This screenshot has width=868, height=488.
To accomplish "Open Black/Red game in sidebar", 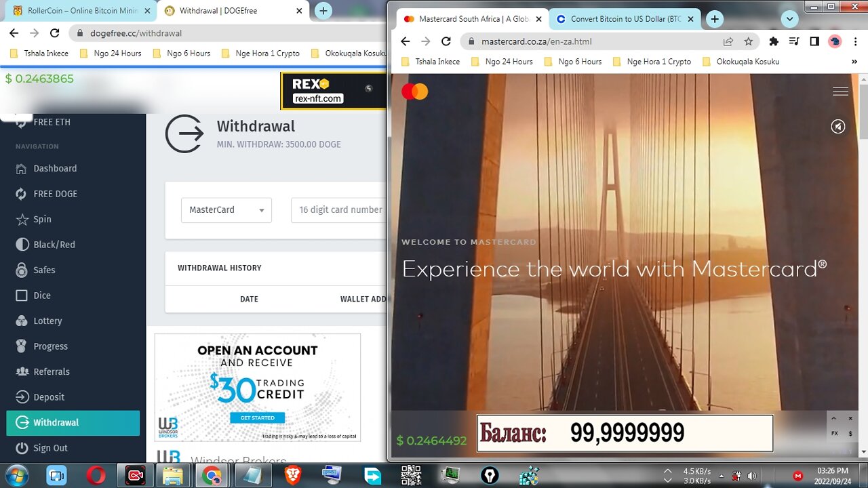I will point(54,245).
